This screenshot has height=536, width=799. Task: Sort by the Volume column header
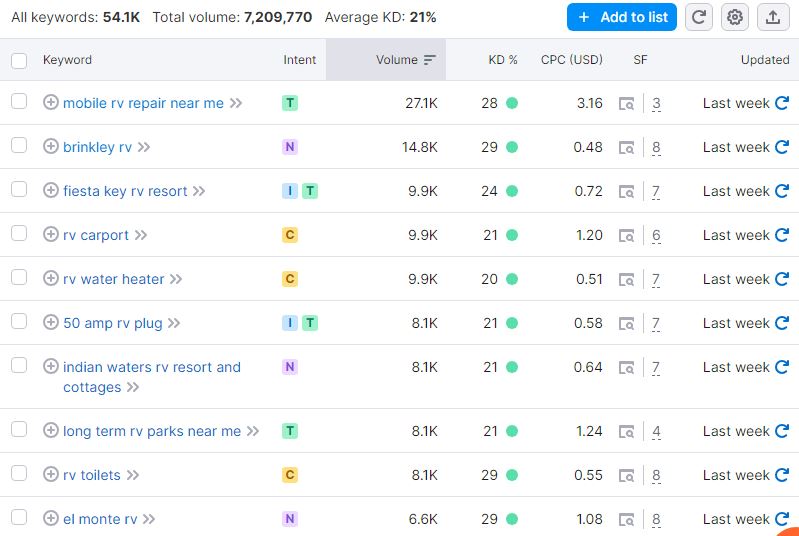click(x=386, y=60)
